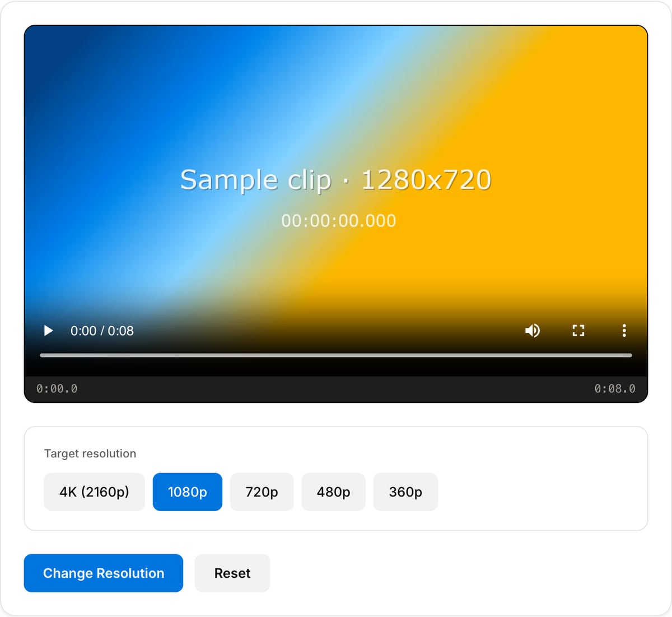Screen dimensions: 672x617
Task: Click the video progress bar
Action: pyautogui.click(x=336, y=355)
